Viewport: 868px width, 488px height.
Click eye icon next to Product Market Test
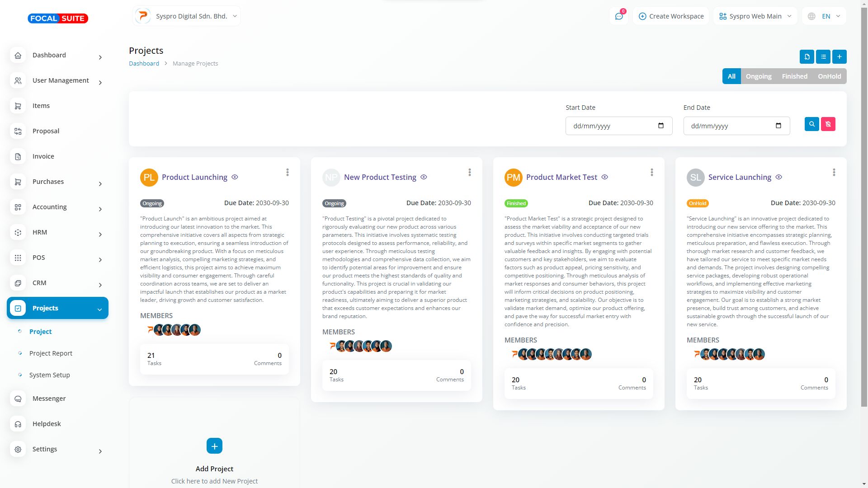point(604,177)
